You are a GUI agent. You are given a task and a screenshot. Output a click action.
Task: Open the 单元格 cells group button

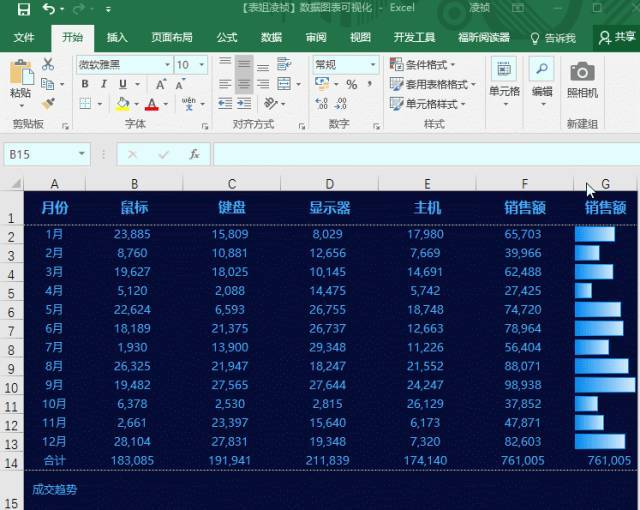(x=504, y=82)
